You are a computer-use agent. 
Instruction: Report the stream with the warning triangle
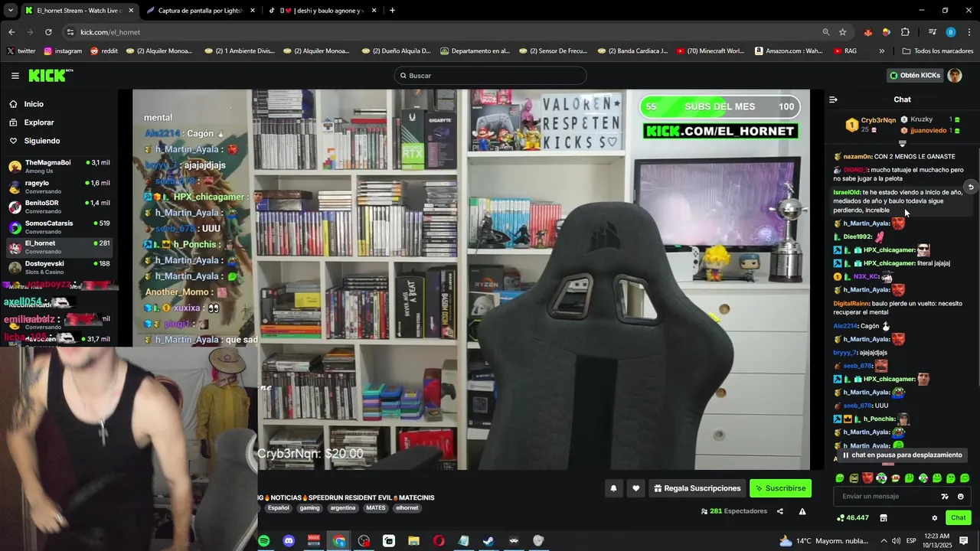point(802,511)
